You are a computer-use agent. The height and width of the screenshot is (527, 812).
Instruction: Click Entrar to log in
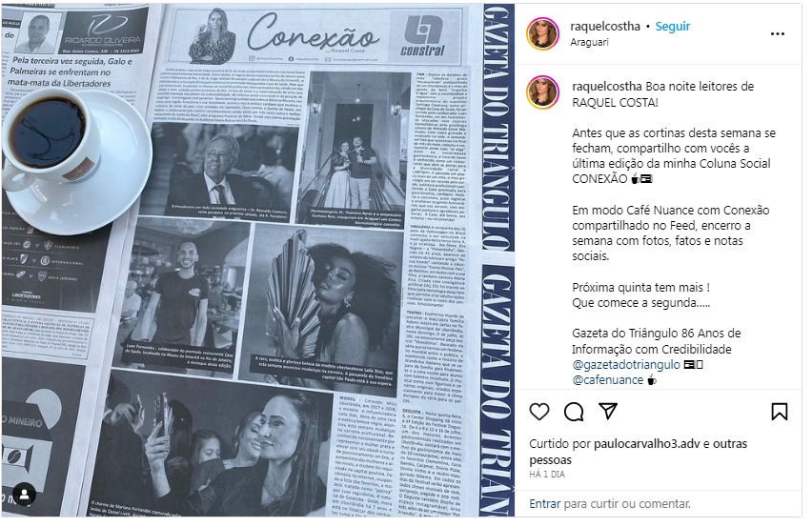(x=544, y=504)
